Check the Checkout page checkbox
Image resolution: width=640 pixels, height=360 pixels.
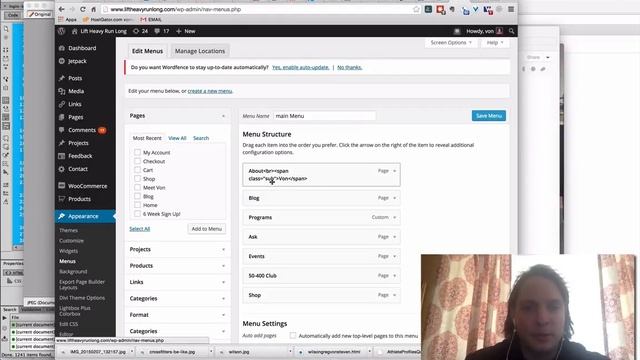(138, 161)
